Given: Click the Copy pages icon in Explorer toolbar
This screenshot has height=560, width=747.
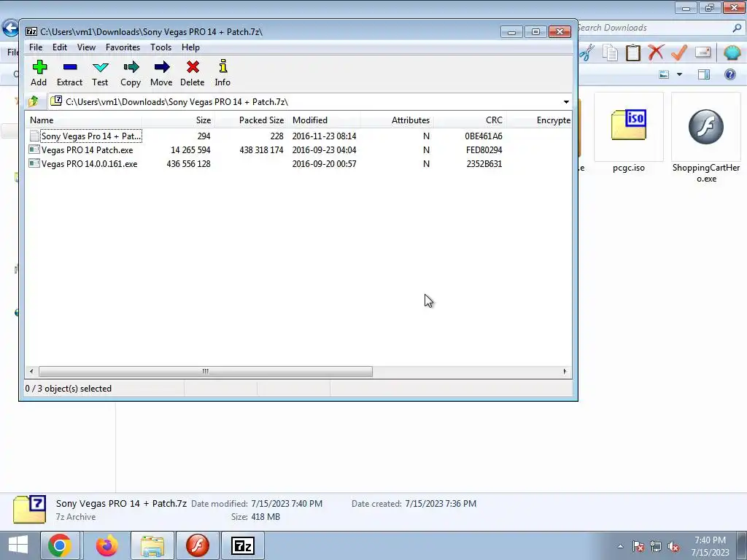Looking at the screenshot, I should pyautogui.click(x=610, y=52).
